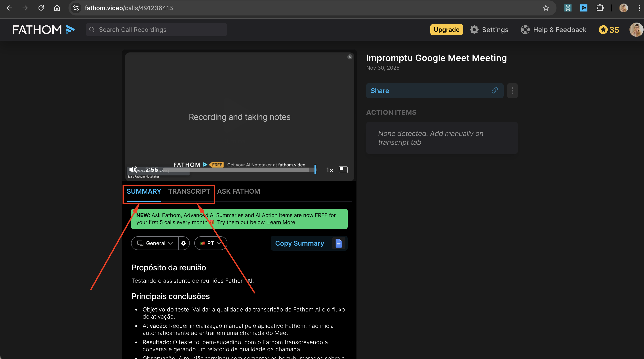Toggle video volume mute speaker
This screenshot has height=359, width=644.
[133, 170]
